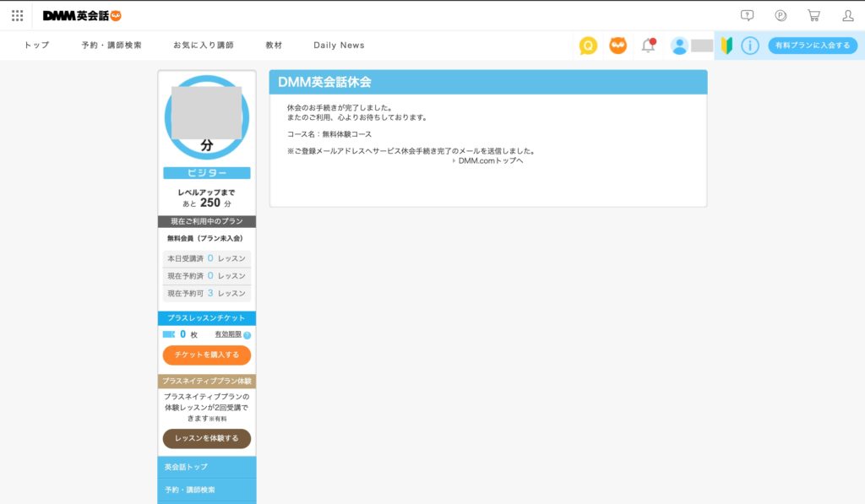865x504 pixels.
Task: Click the レッスンを体験する button
Action: coord(207,438)
